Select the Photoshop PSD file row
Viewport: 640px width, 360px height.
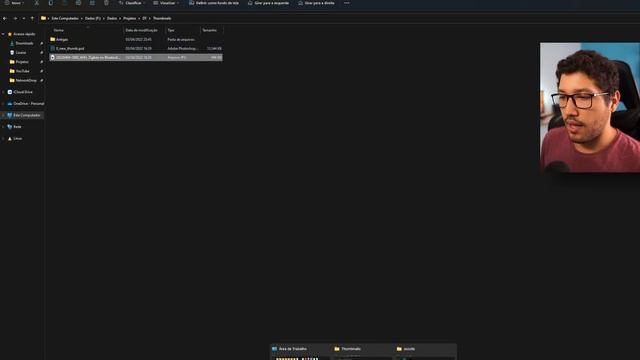[x=136, y=49]
